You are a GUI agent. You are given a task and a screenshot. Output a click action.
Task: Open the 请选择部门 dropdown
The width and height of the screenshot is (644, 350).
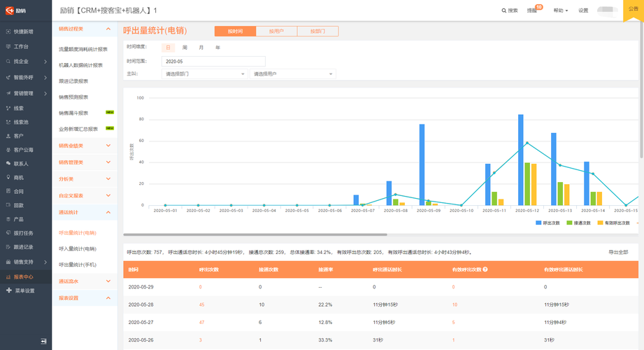click(205, 74)
